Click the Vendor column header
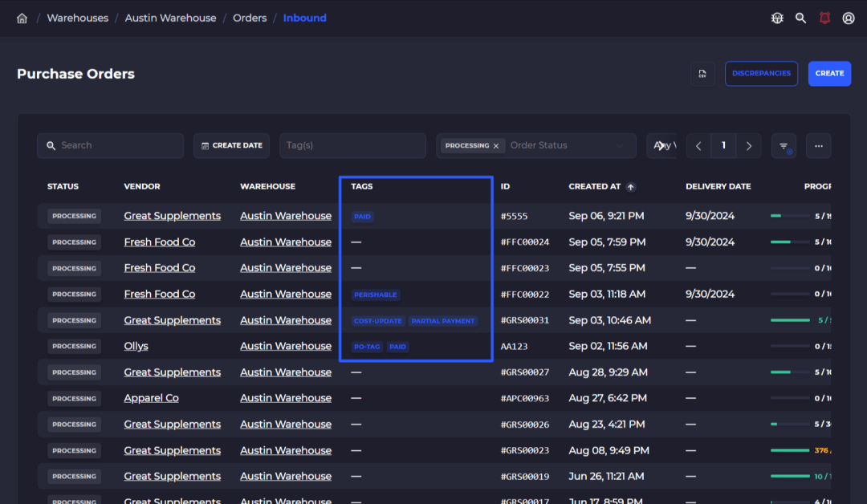This screenshot has width=867, height=504. [142, 187]
